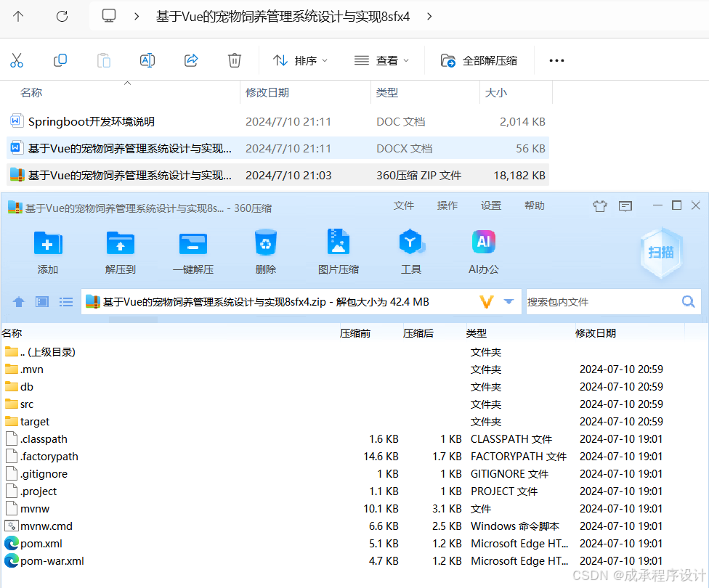Open 文件 menu in 360压缩
The height and width of the screenshot is (588, 709).
(404, 205)
